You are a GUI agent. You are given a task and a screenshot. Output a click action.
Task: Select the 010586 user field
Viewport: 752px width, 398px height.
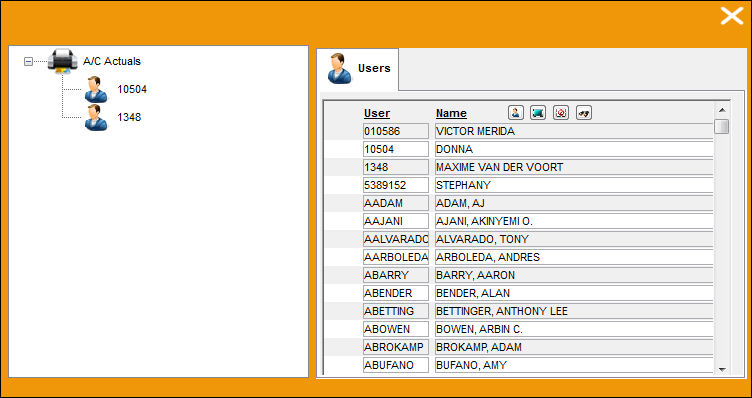coord(396,131)
